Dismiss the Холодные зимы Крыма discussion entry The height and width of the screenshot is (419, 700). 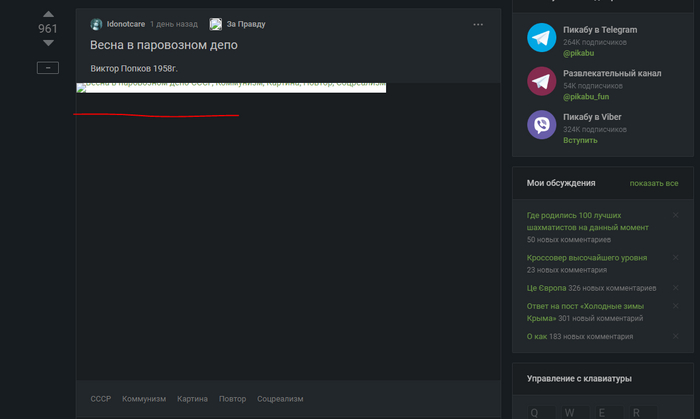point(675,306)
